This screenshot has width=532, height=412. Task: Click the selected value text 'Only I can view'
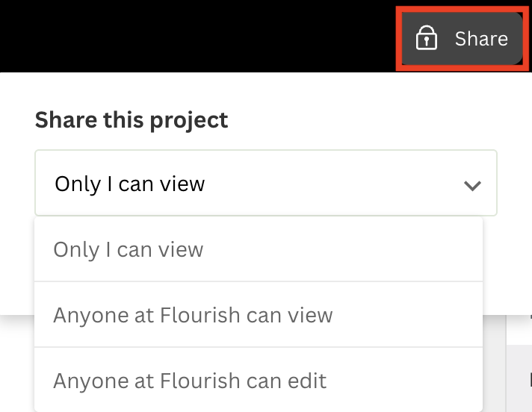(x=129, y=184)
